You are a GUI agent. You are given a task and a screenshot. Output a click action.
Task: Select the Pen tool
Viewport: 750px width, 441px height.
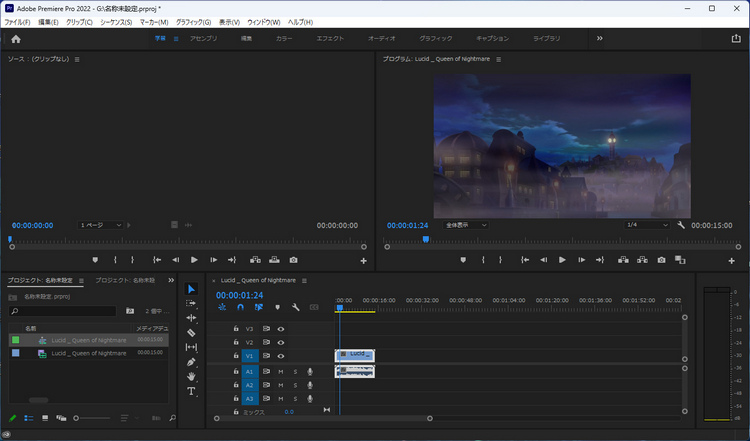[x=191, y=362]
